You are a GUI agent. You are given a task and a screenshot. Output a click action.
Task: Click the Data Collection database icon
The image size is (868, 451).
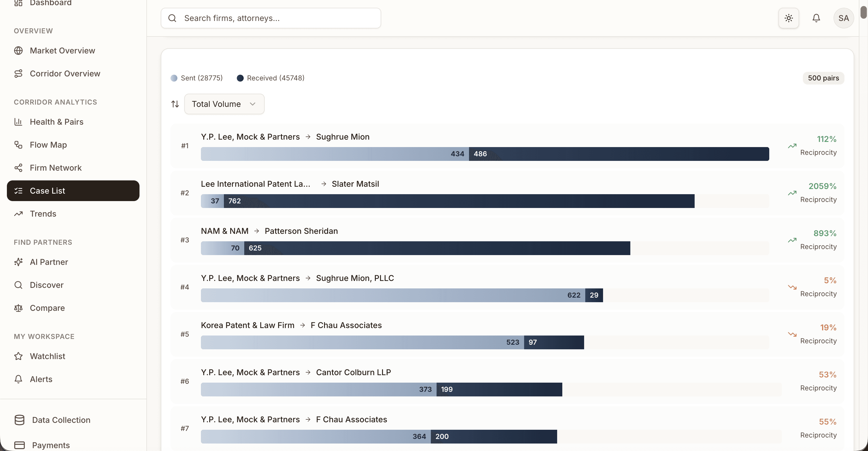click(20, 420)
